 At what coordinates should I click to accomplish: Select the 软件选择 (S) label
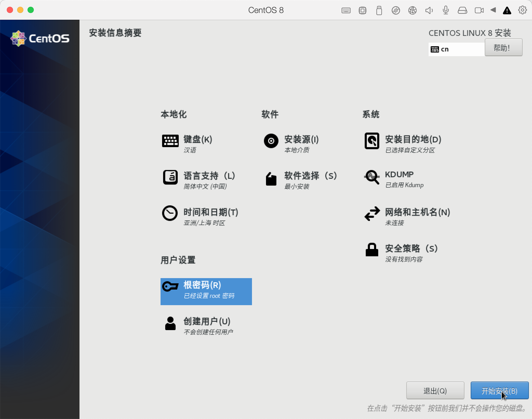(x=311, y=176)
